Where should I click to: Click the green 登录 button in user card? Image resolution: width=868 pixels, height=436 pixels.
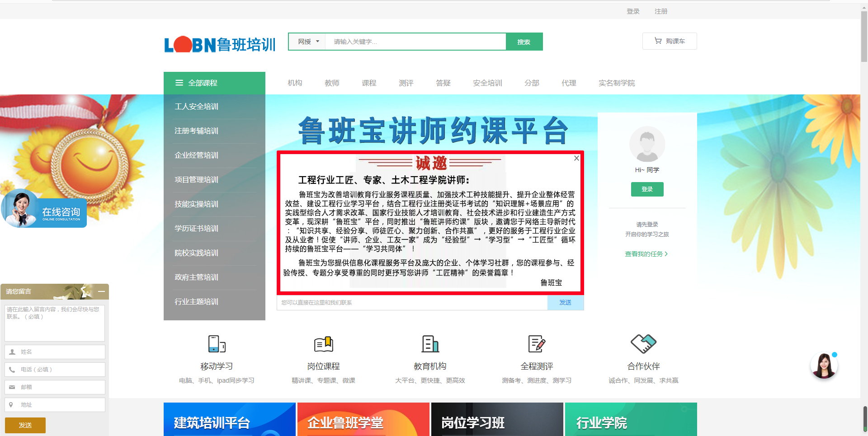[647, 189]
